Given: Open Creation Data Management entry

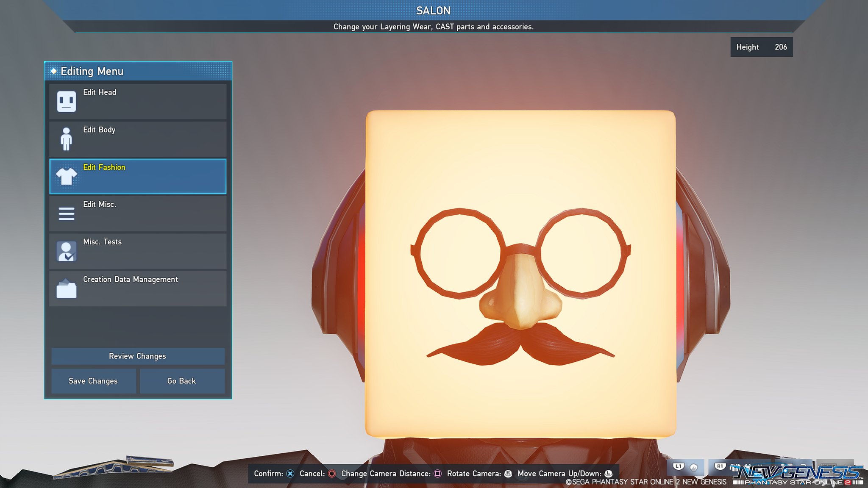Looking at the screenshot, I should (x=138, y=289).
